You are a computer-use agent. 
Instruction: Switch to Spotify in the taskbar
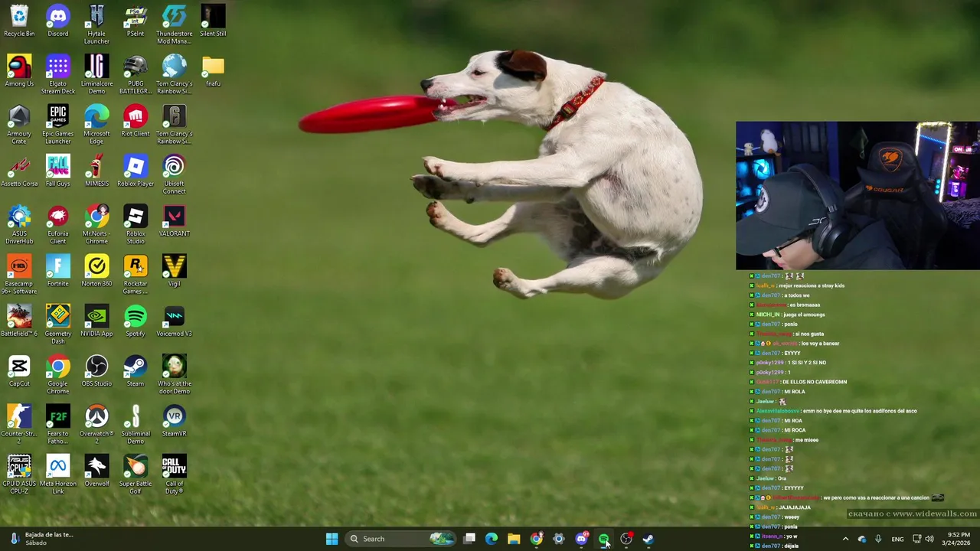click(x=604, y=539)
